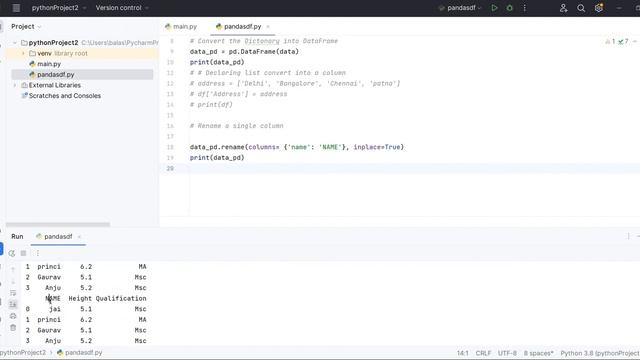Collapse pythonProject2 root folder
The width and height of the screenshot is (640, 360).
tap(15, 43)
